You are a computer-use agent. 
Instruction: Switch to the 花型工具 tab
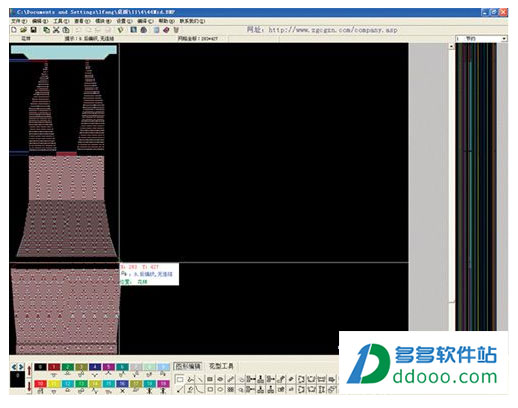pyautogui.click(x=221, y=366)
